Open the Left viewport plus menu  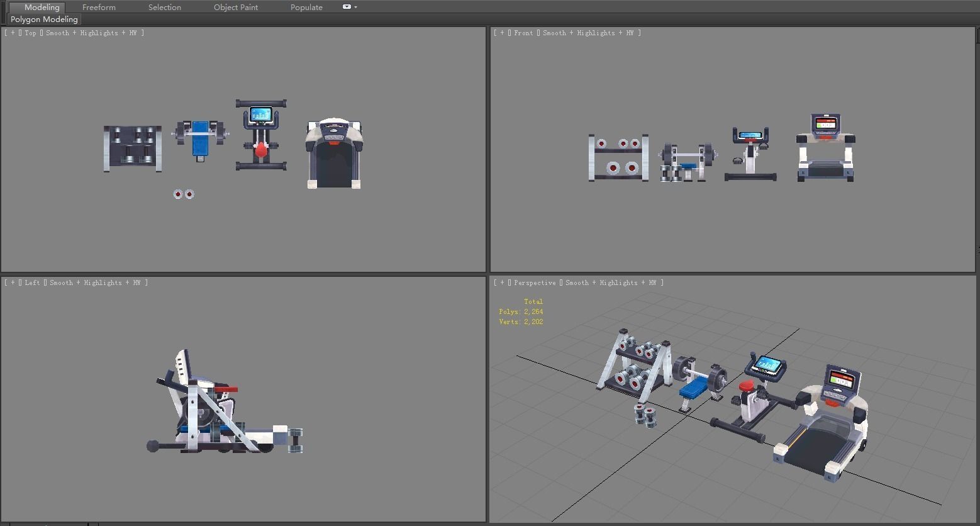pyautogui.click(x=13, y=283)
